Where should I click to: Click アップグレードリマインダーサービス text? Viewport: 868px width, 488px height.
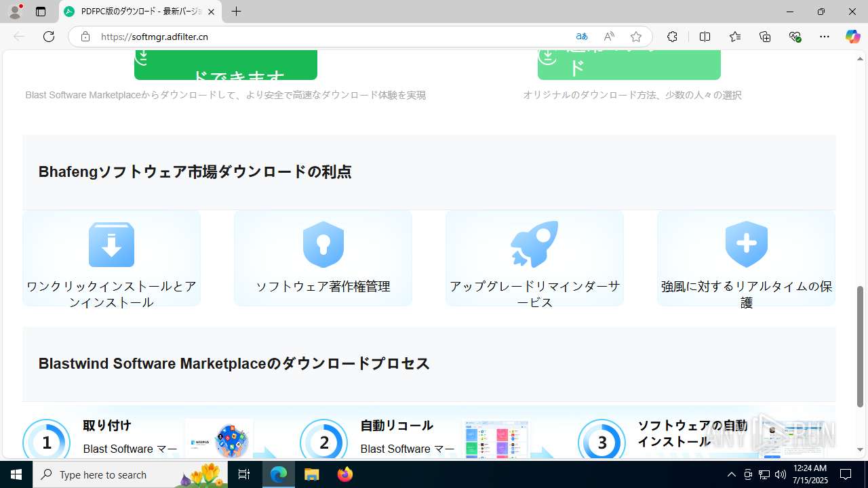534,294
